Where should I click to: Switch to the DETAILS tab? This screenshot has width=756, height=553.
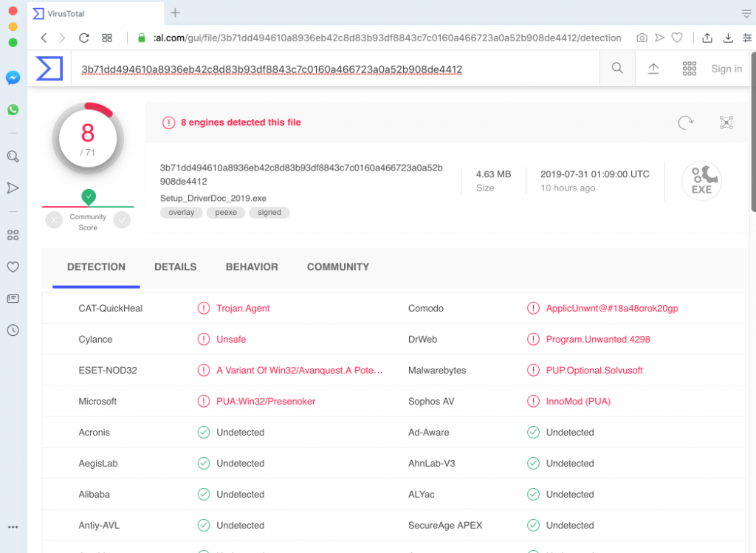tap(175, 267)
